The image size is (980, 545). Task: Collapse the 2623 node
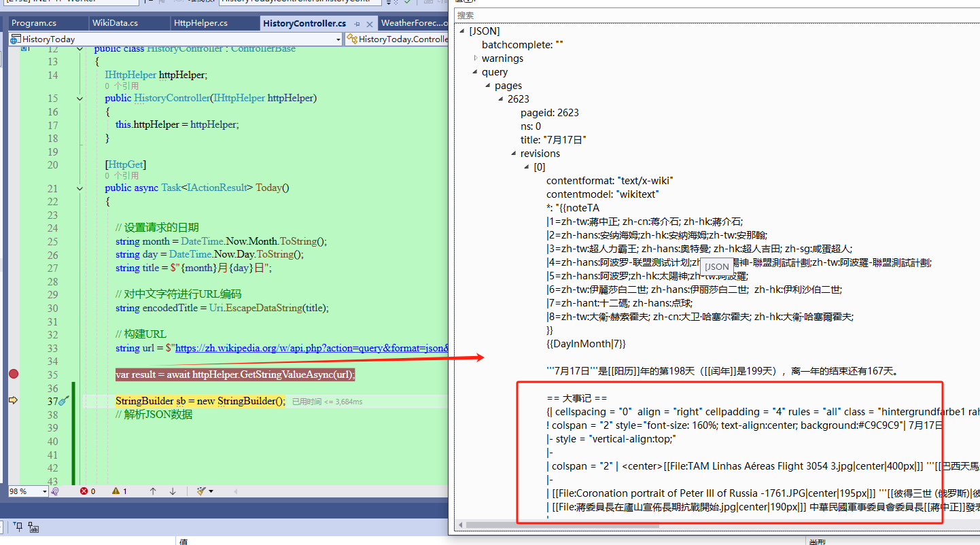[502, 99]
